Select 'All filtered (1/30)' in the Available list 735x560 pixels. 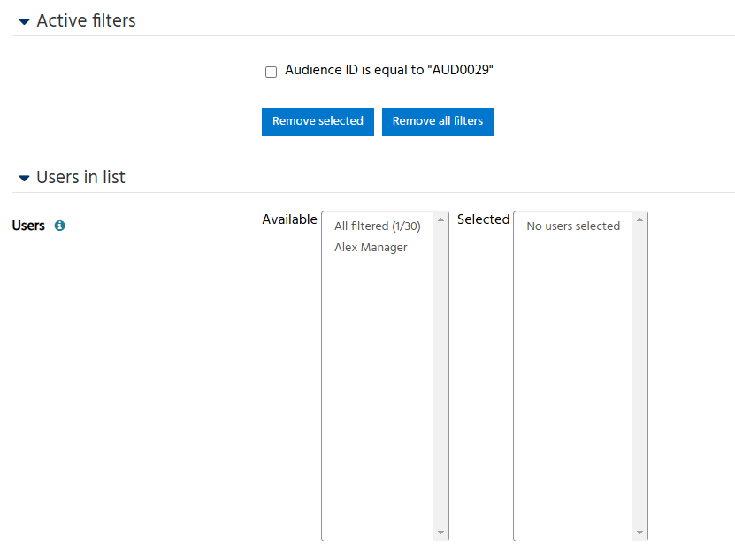(x=377, y=226)
